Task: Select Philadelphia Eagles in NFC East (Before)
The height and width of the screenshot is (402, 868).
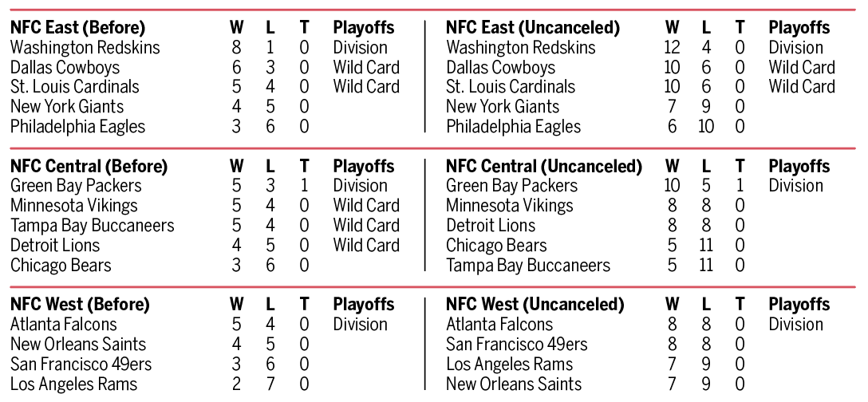Action: click(77, 126)
